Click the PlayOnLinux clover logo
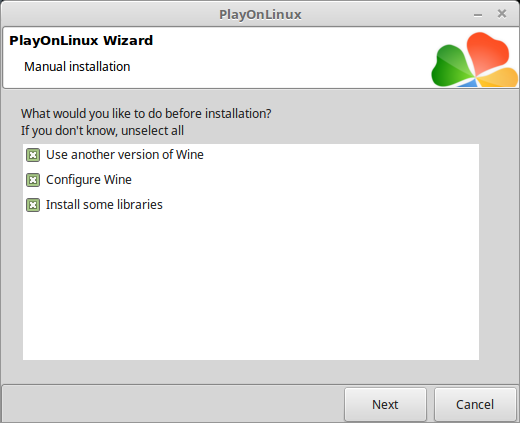This screenshot has height=423, width=520. (475, 60)
